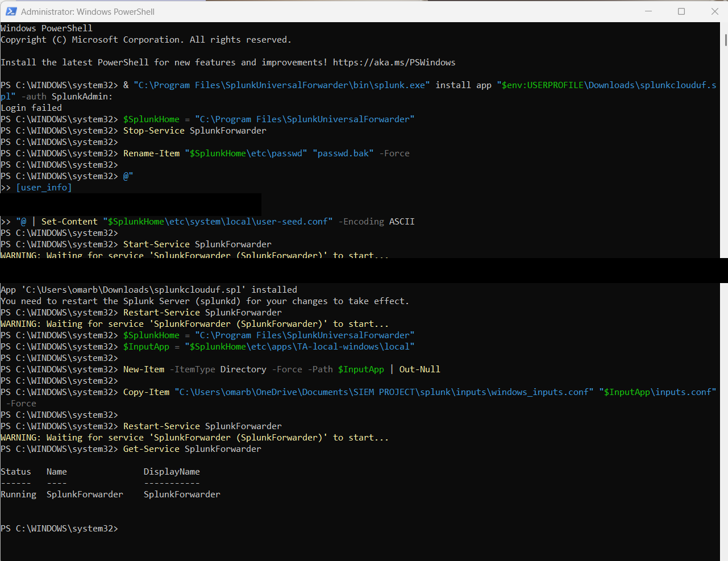Click the PowerShell icon in the title bar

point(11,11)
